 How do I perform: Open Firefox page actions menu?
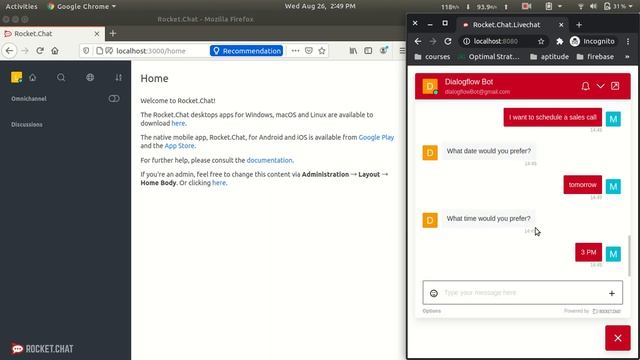click(295, 51)
